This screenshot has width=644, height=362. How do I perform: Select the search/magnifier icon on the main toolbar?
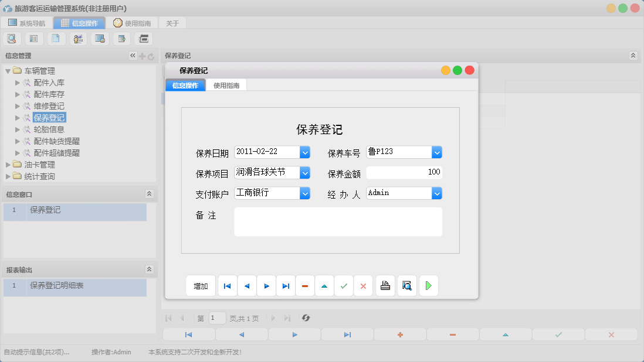coord(12,38)
